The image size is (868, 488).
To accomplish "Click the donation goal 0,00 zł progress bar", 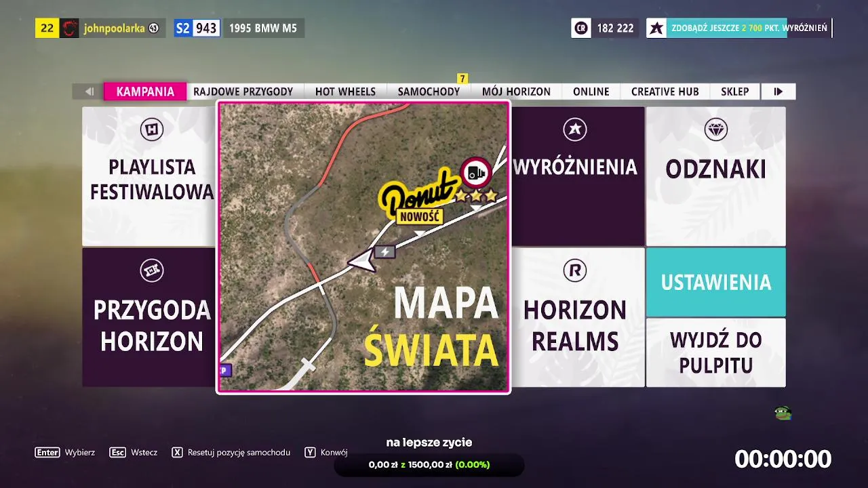I will point(429,465).
